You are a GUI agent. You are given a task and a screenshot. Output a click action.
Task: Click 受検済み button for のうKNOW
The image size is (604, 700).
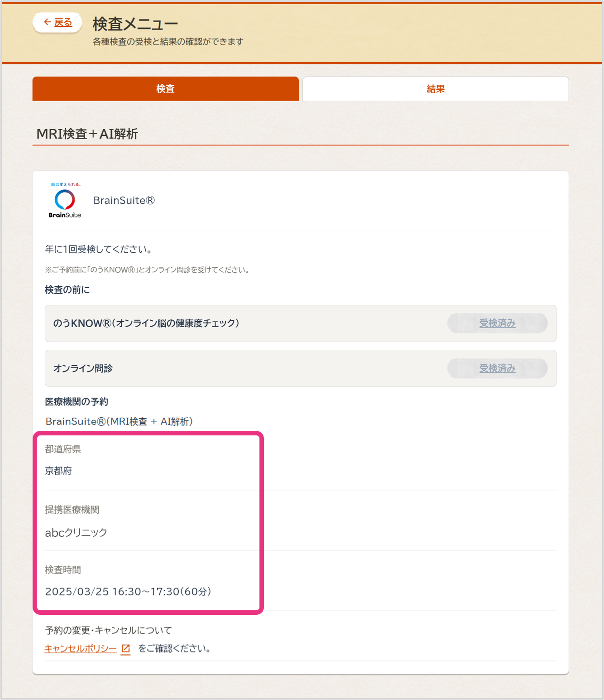497,323
